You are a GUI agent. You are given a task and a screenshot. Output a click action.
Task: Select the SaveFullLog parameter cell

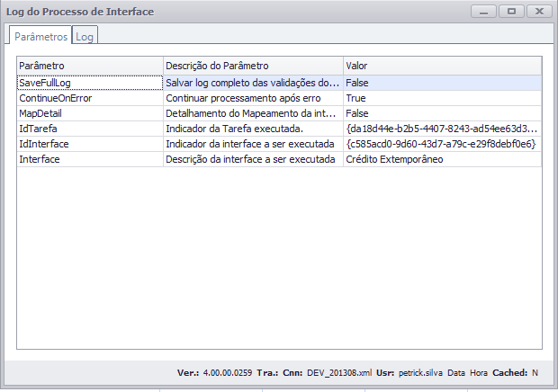pos(90,83)
